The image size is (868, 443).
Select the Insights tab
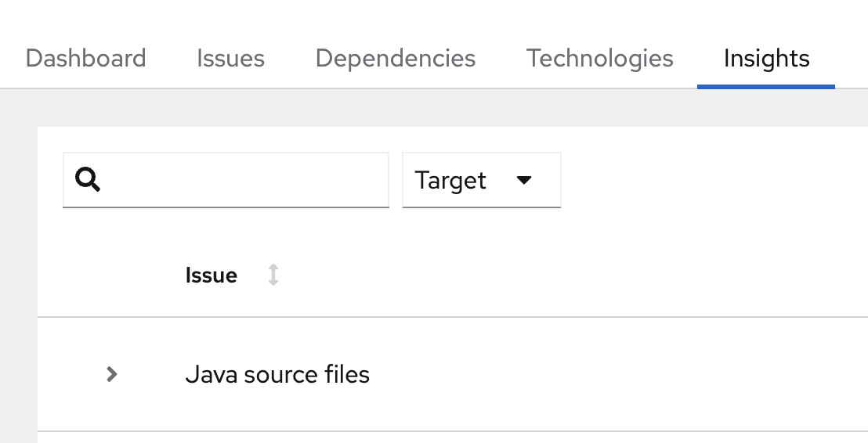point(766,59)
